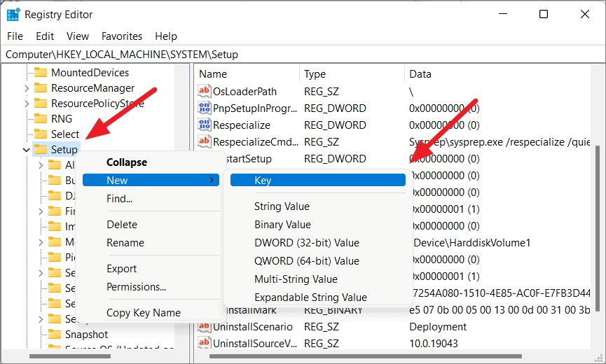Click the UninstallScenario string value icon
606x364 pixels.
coord(204,327)
